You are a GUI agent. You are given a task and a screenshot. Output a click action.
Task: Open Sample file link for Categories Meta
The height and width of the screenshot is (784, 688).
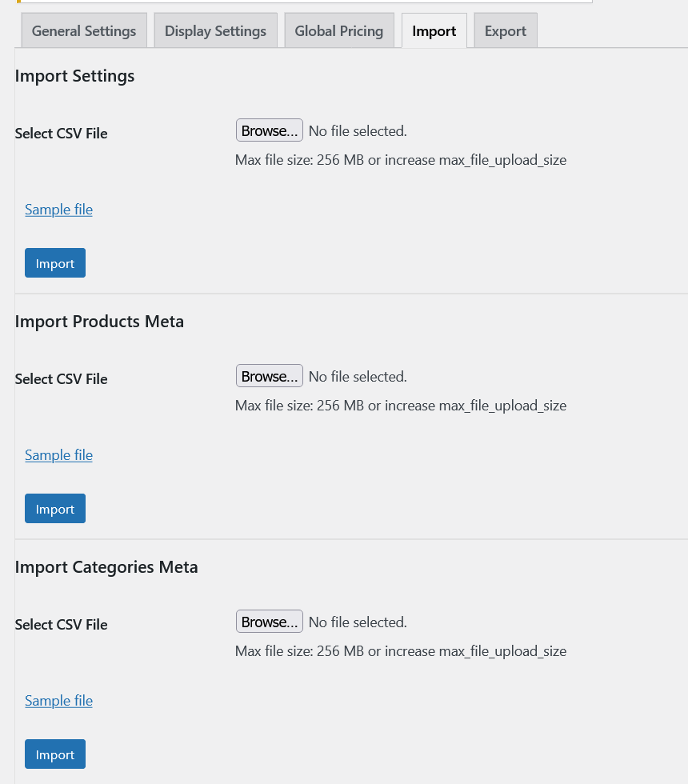58,701
